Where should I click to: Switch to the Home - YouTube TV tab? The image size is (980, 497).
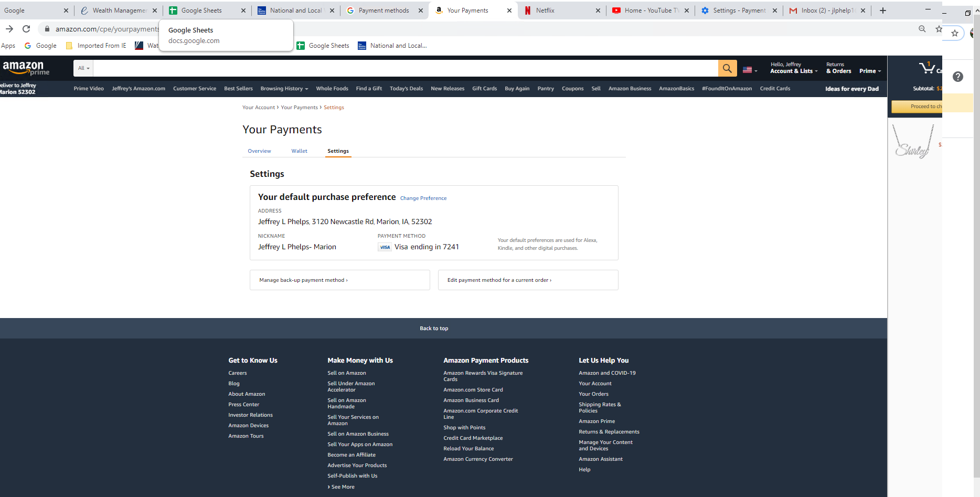[651, 10]
